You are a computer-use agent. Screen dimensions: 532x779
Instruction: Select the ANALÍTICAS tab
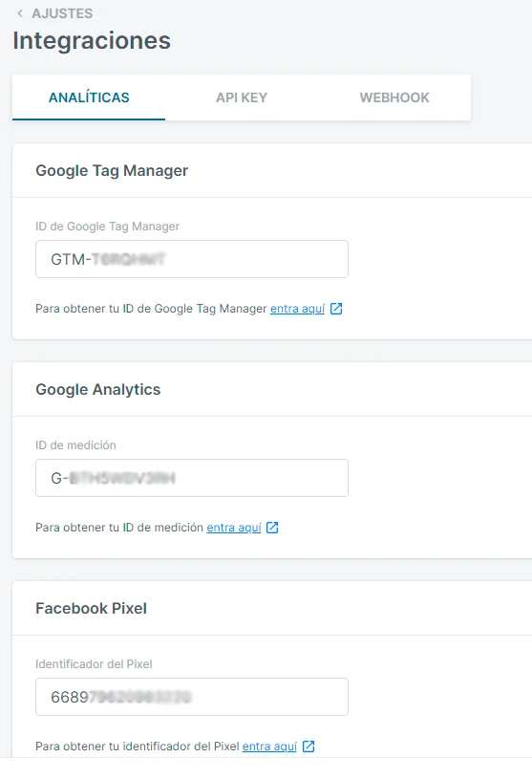click(x=89, y=97)
